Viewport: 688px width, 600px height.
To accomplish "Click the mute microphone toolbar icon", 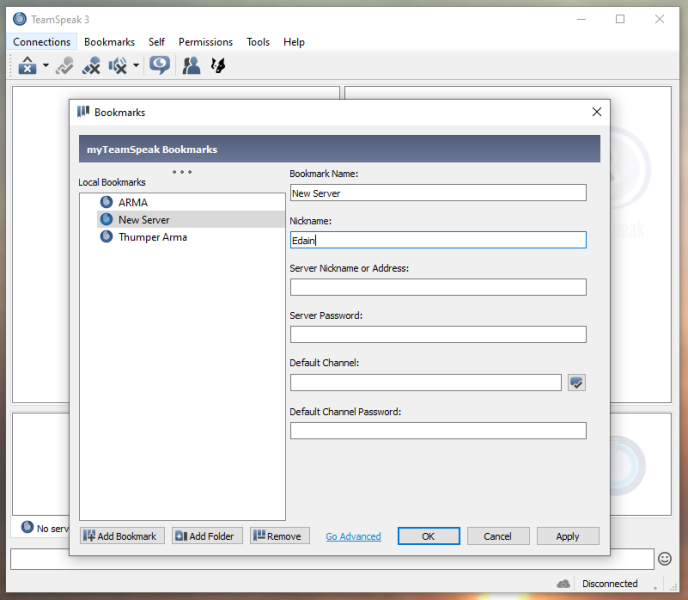I will coord(91,66).
